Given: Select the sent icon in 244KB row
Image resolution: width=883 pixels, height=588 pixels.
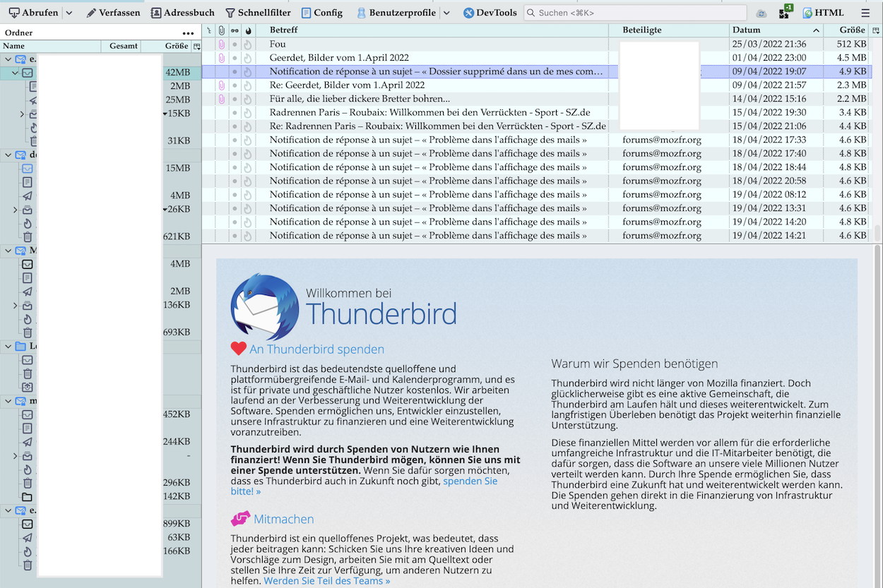Looking at the screenshot, I should [x=28, y=442].
